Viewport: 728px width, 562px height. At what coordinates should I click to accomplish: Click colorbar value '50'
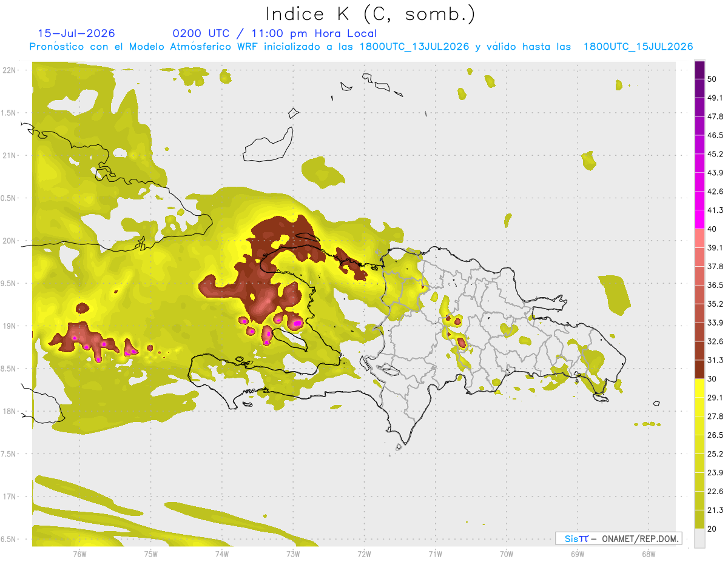tap(712, 79)
